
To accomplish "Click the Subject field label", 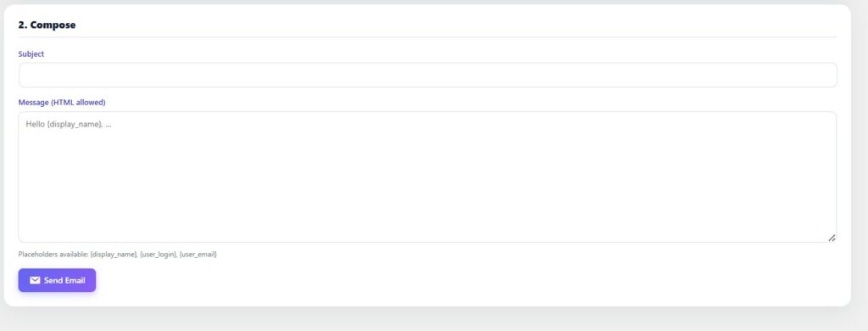I will [31, 53].
